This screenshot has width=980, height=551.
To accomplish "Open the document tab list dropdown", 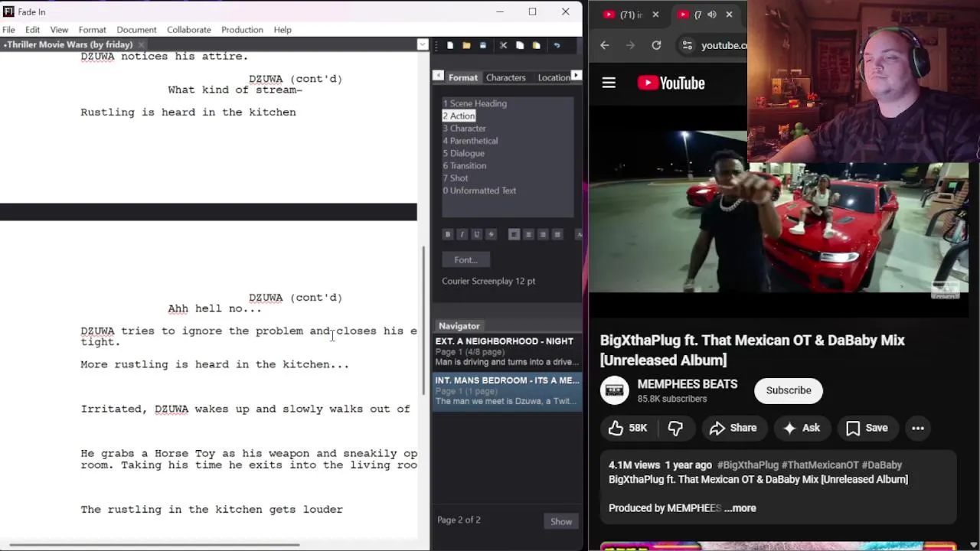I will pos(422,44).
